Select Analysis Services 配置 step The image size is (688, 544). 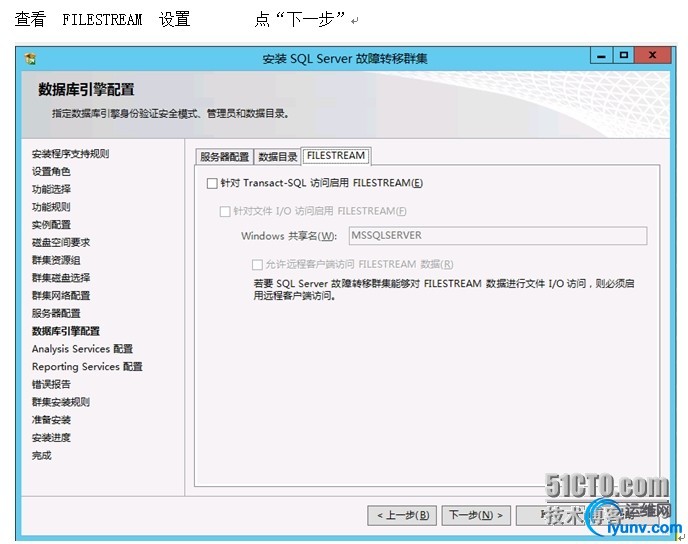(82, 349)
